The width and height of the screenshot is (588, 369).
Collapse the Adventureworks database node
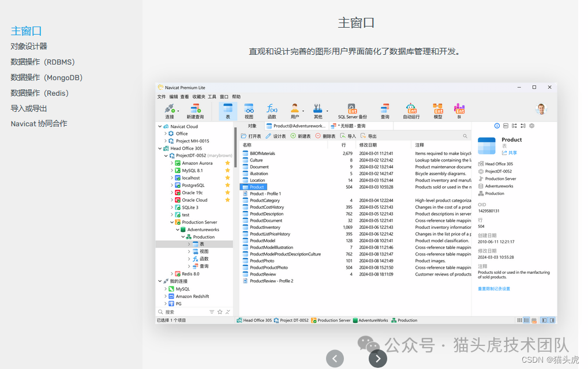(178, 229)
